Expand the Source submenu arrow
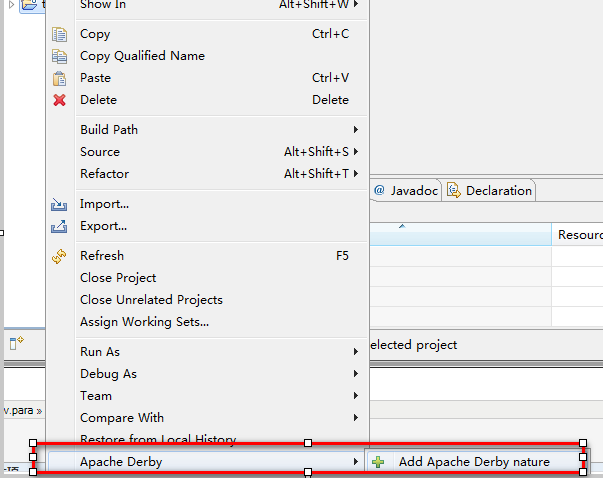 tap(356, 152)
